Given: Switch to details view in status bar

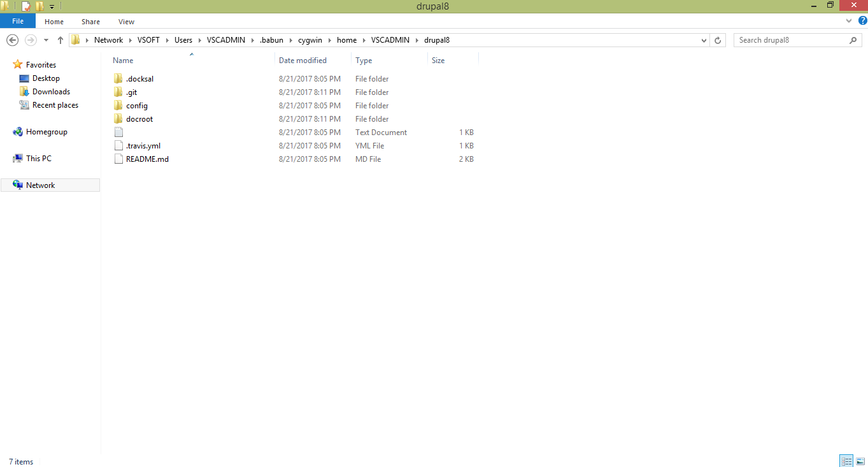Looking at the screenshot, I should [x=846, y=460].
